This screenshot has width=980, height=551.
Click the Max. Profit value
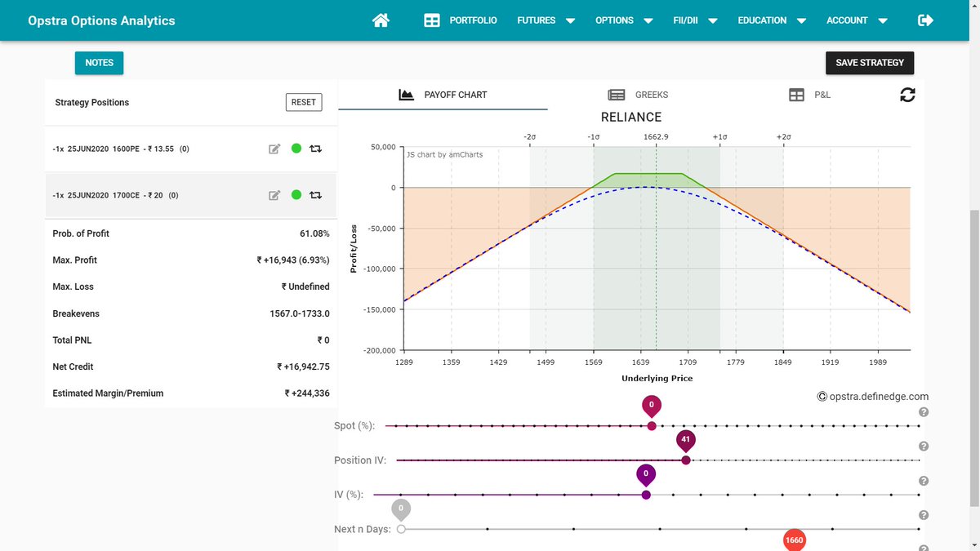click(x=293, y=260)
